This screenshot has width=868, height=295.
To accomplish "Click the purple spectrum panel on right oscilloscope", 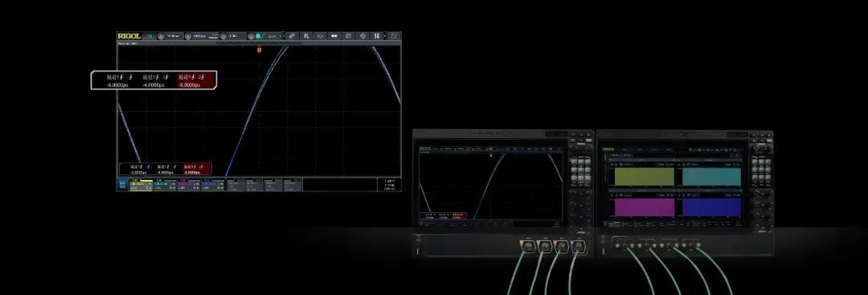I will pyautogui.click(x=645, y=207).
